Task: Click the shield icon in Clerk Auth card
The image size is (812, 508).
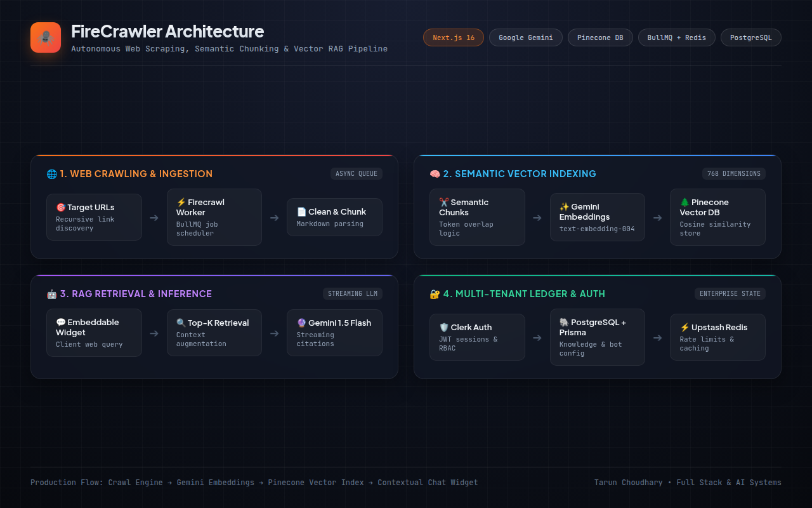Action: (x=444, y=328)
